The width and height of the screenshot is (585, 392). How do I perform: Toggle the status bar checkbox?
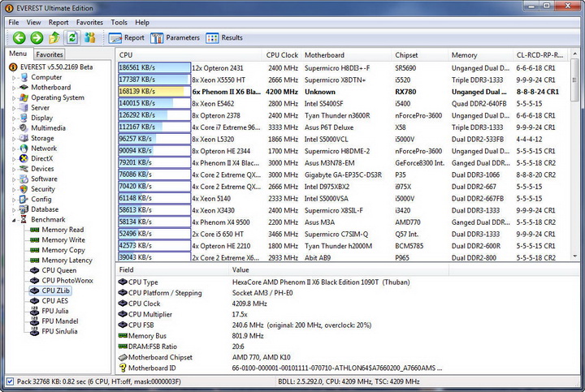10,381
